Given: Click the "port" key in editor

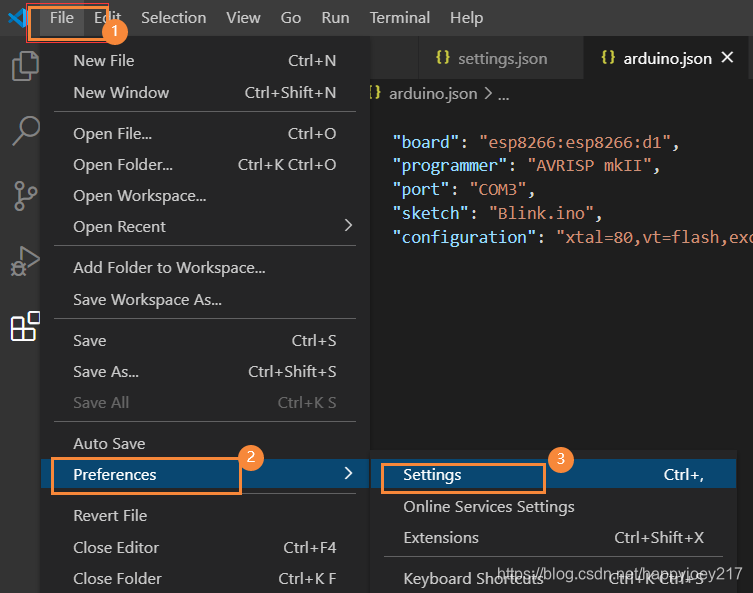Looking at the screenshot, I should (x=421, y=190).
